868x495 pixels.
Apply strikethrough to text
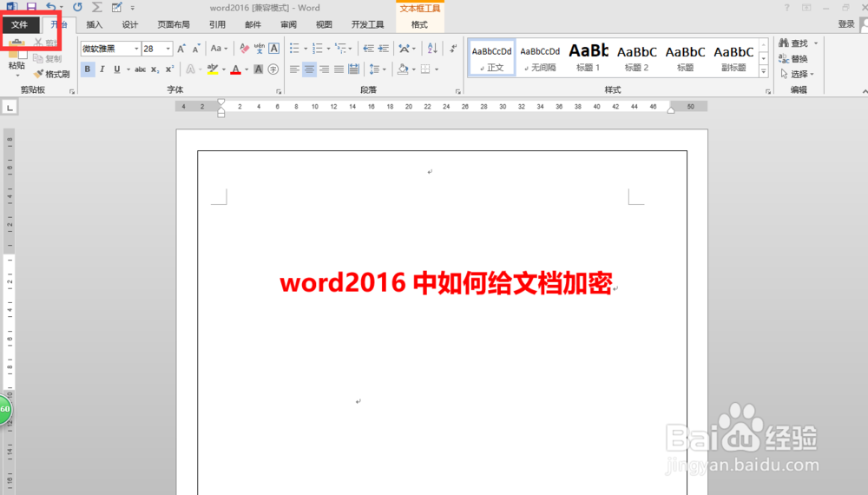[x=140, y=69]
